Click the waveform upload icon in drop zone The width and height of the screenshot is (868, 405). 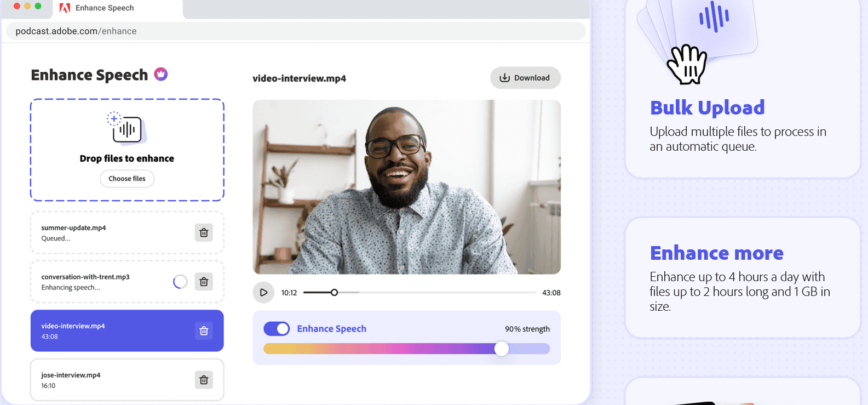(x=126, y=129)
